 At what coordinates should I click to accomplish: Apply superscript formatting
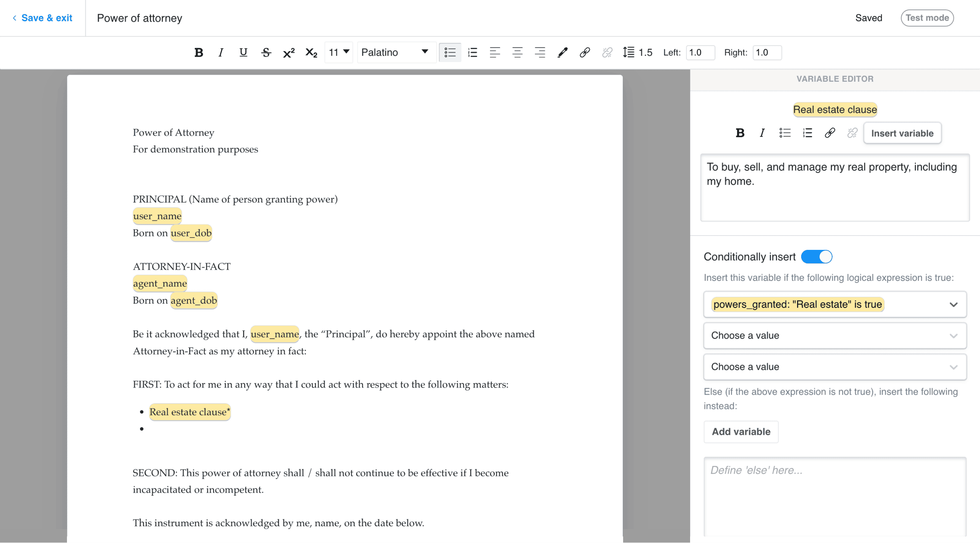[x=289, y=52]
